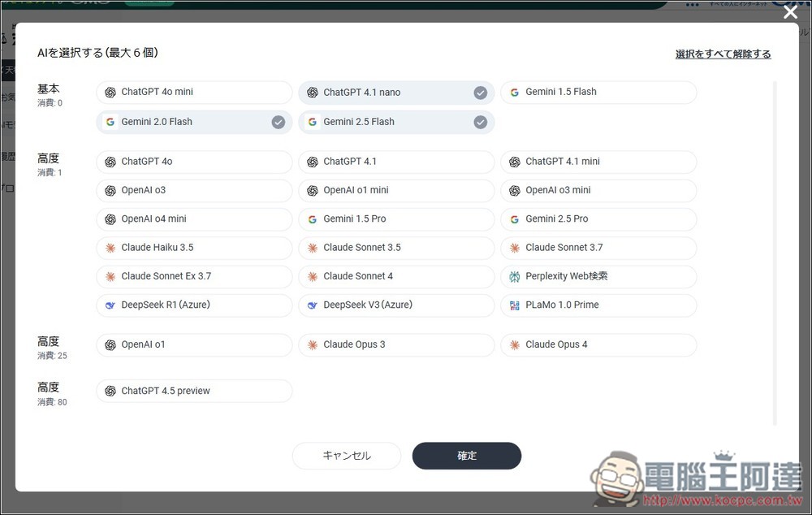The height and width of the screenshot is (515, 812).
Task: Click the checkmark icon on Gemini 2.5 Flash
Action: tap(481, 123)
